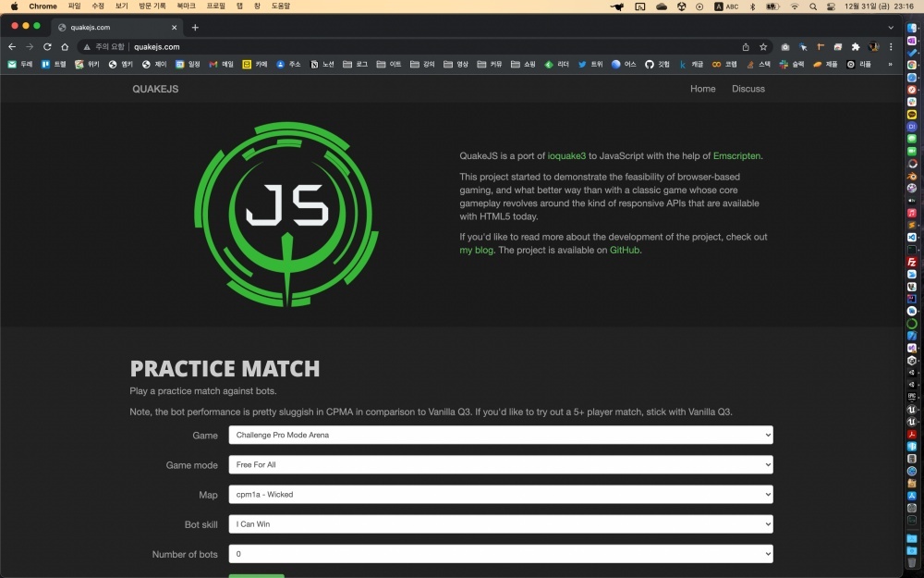
Task: Open the my blog link
Action: 476,250
